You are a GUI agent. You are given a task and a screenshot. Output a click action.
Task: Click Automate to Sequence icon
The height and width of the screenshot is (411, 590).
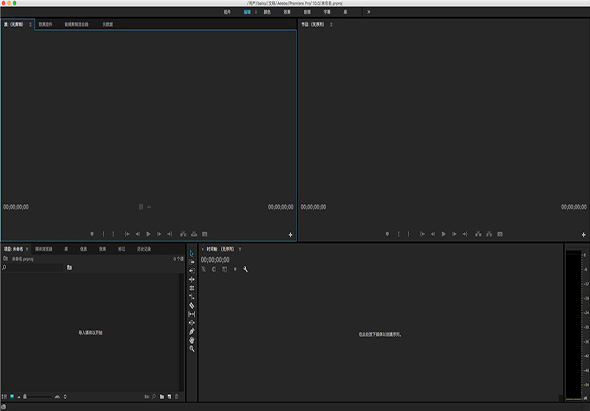[146, 397]
